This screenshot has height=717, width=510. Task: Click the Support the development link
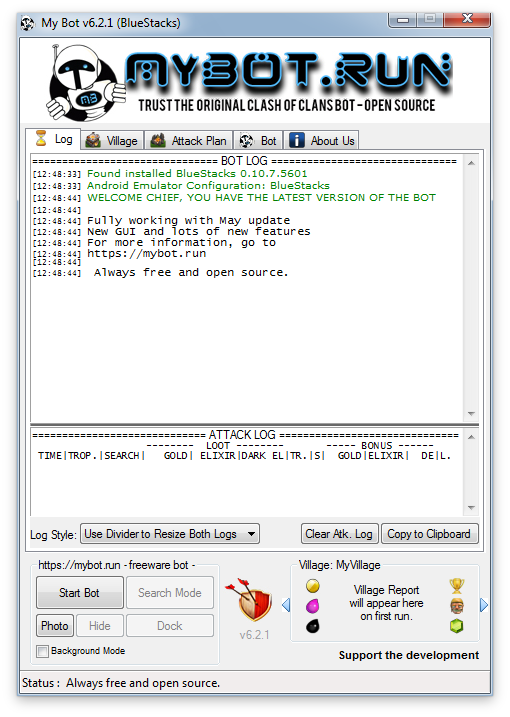click(x=408, y=655)
